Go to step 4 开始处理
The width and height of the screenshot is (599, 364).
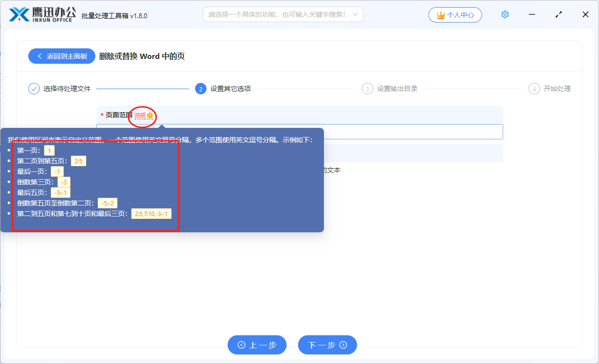[534, 89]
